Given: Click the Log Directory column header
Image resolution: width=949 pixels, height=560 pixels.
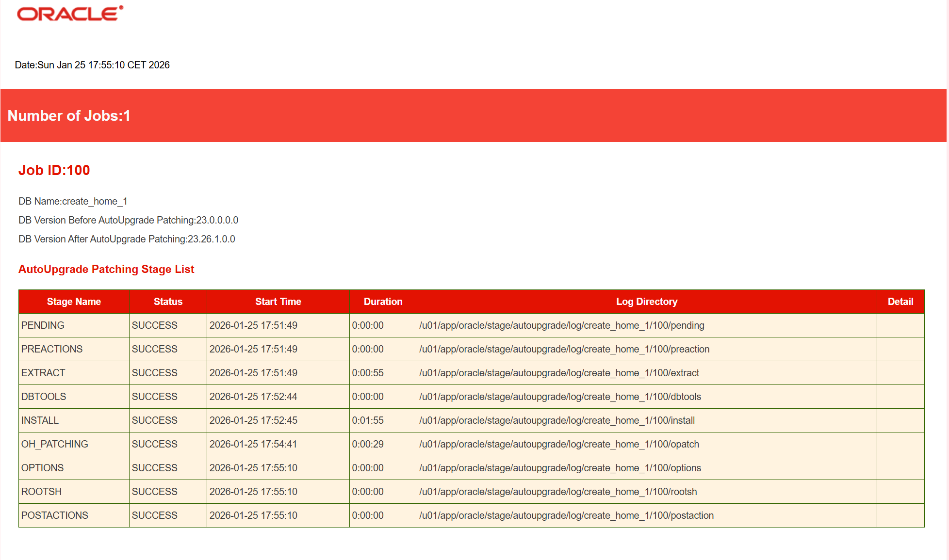Looking at the screenshot, I should tap(646, 302).
